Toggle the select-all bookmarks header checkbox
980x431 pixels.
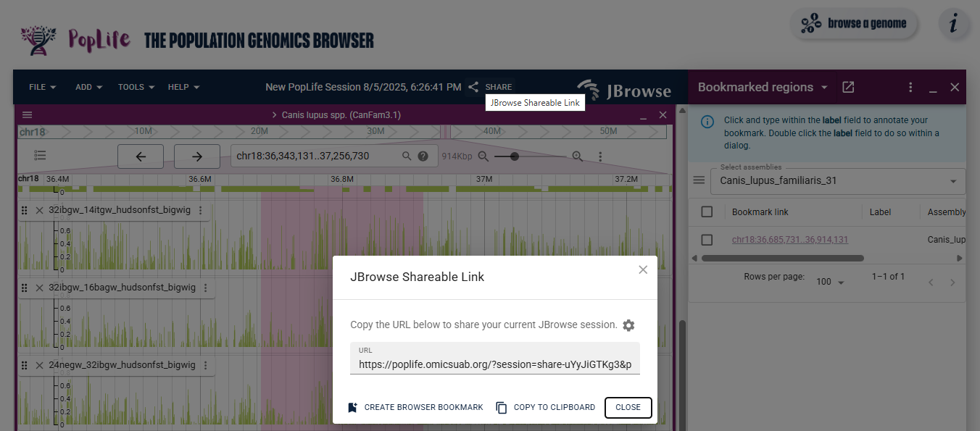[707, 212]
